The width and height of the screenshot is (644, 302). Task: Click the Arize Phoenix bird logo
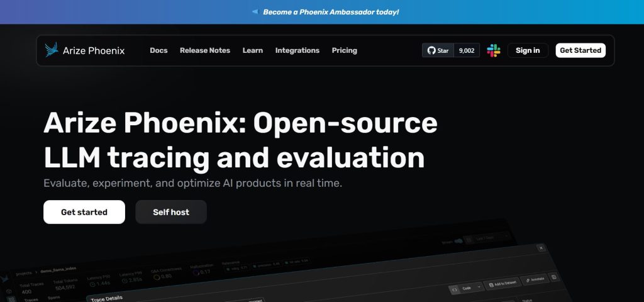52,50
